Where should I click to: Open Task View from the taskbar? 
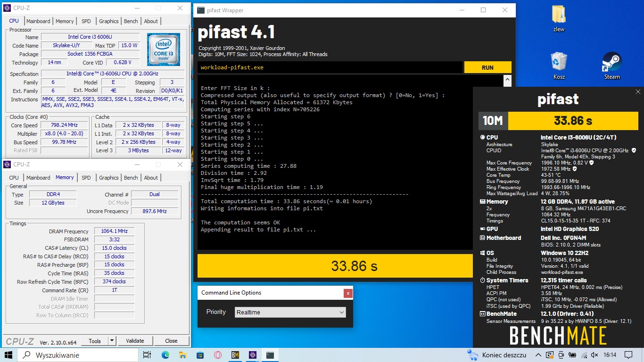click(x=147, y=355)
